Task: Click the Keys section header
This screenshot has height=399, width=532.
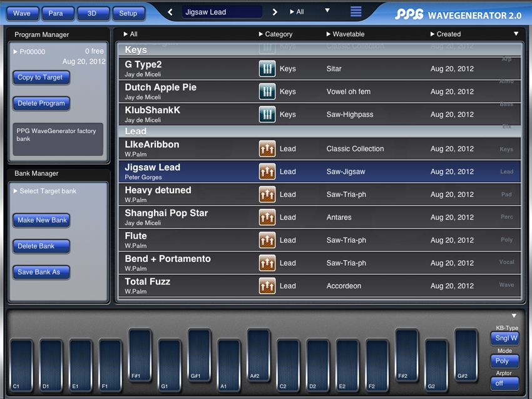Action: pyautogui.click(x=319, y=50)
